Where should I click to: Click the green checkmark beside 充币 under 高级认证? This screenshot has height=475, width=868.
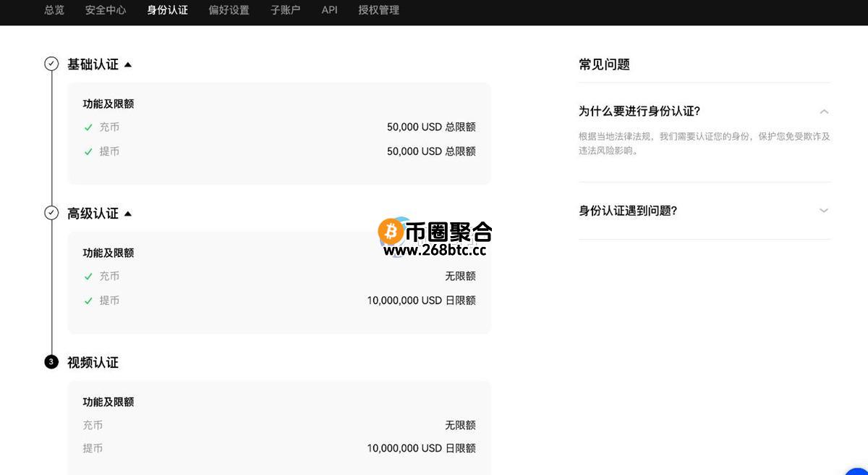pyautogui.click(x=88, y=276)
